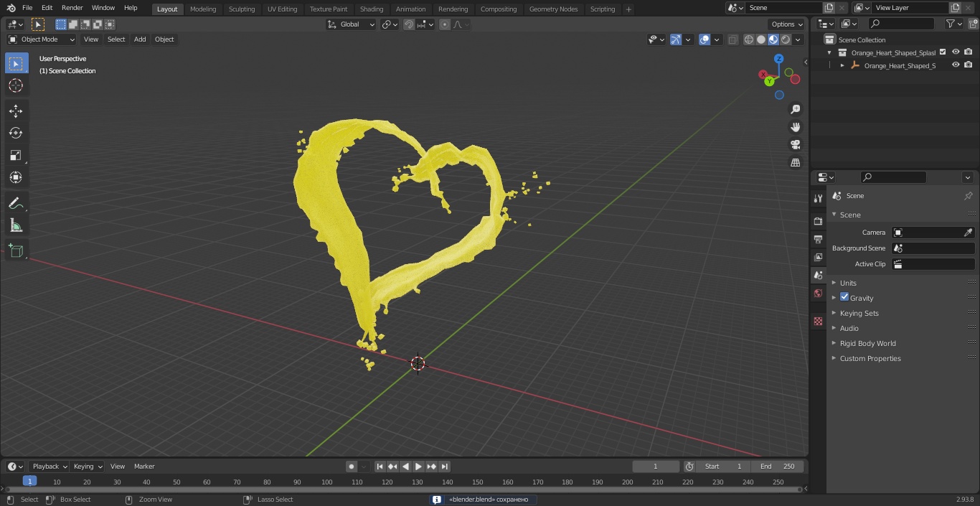Activate the Select Box tool
Screen dimensions: 980x506
coord(16,64)
